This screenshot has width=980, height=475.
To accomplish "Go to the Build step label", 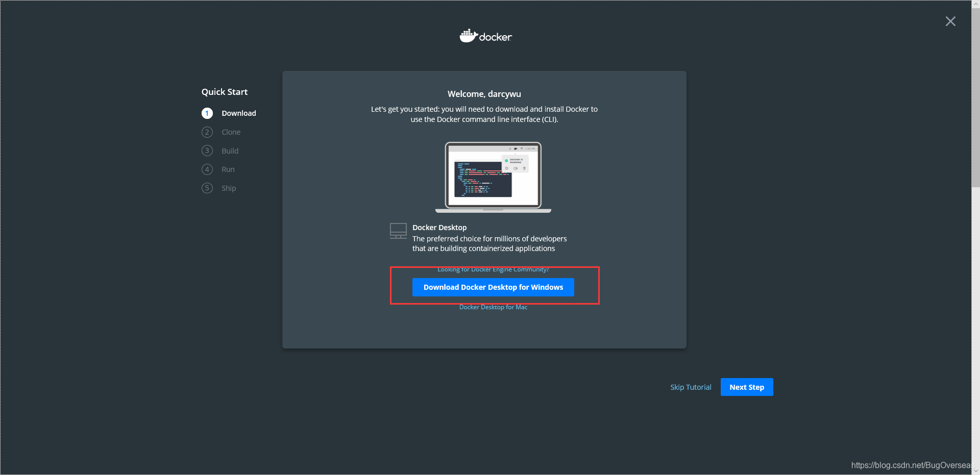I will pos(230,151).
